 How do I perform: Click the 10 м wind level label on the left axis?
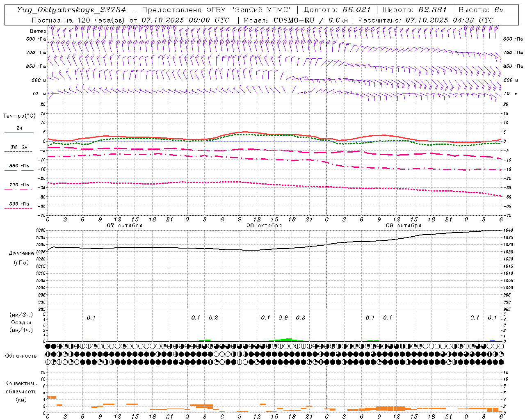pyautogui.click(x=39, y=94)
